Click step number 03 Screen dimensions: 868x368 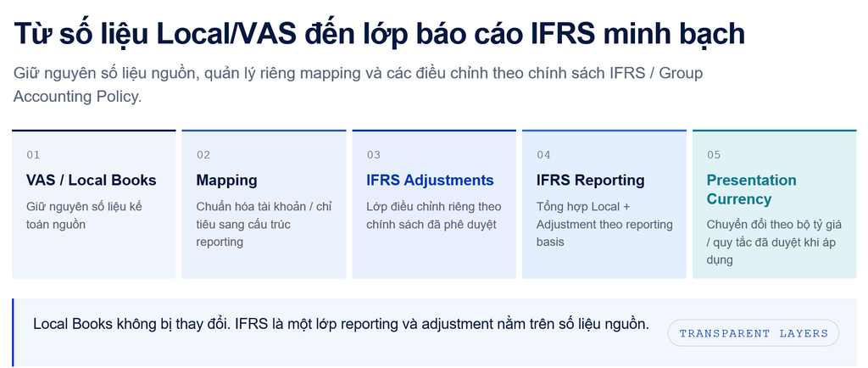373,155
